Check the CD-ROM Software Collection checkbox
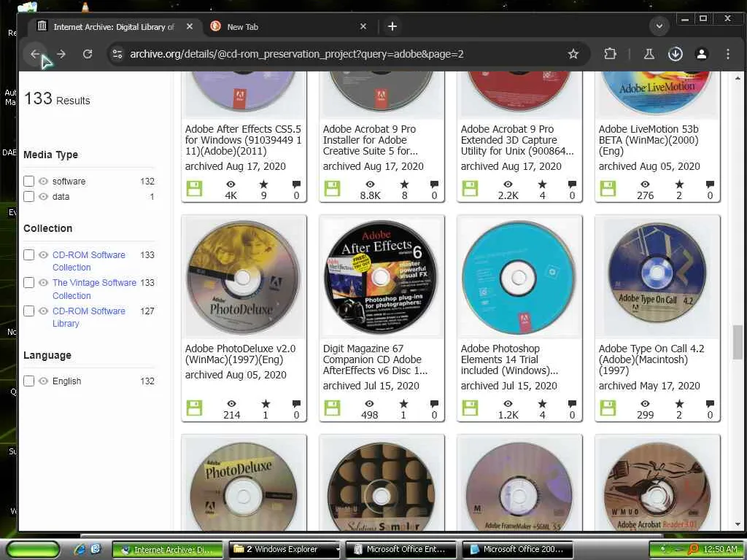747x560 pixels. click(28, 254)
